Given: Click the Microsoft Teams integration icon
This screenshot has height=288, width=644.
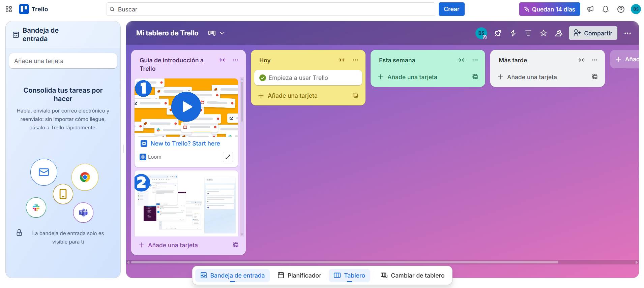Looking at the screenshot, I should (x=83, y=213).
